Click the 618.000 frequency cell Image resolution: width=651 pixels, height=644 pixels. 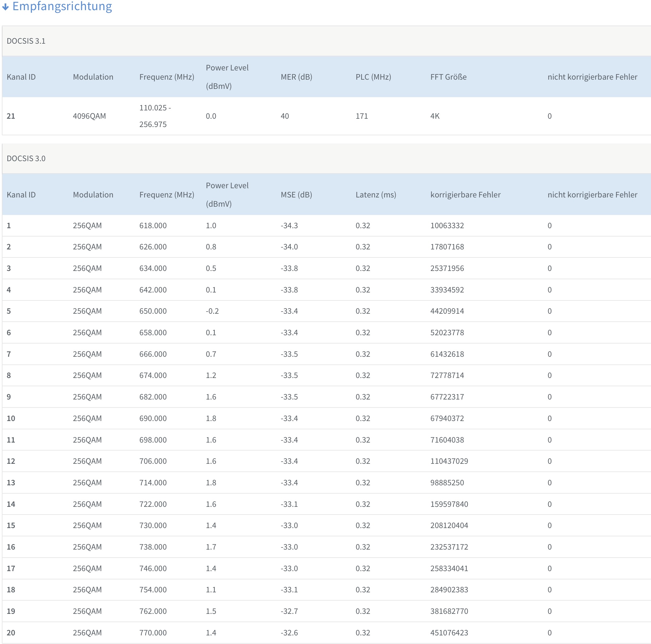click(153, 226)
